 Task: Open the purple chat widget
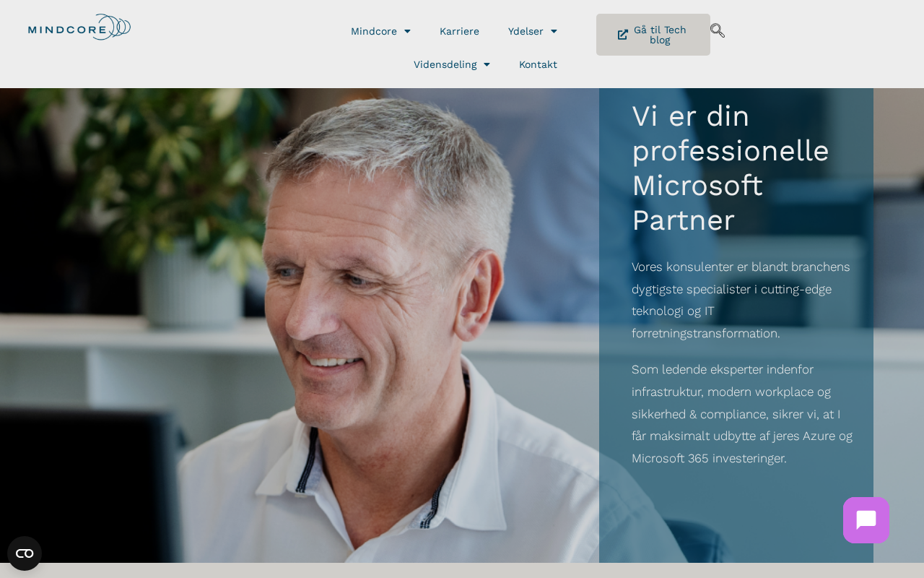(866, 520)
